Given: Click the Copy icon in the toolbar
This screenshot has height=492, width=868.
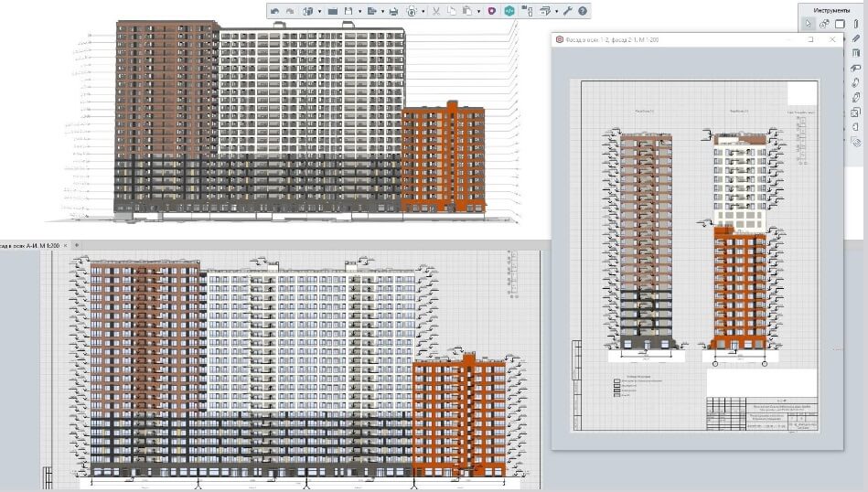Looking at the screenshot, I should point(452,11).
